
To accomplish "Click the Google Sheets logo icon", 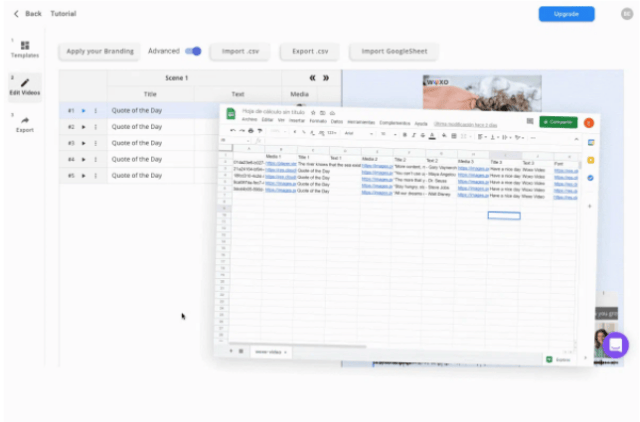I will 231,114.
